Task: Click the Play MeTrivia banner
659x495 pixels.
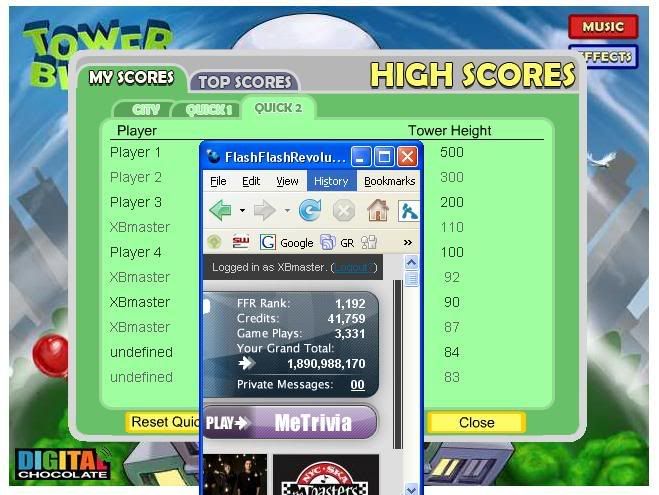Action: 290,422
